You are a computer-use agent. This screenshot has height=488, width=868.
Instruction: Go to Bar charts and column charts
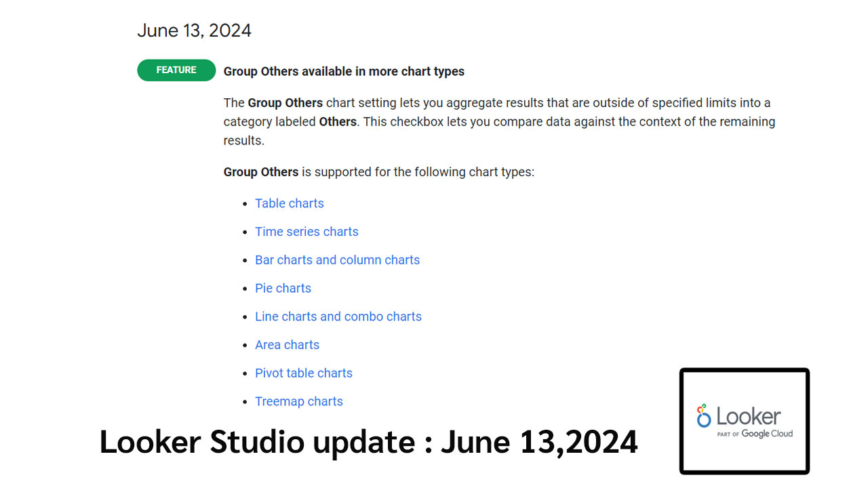pyautogui.click(x=337, y=260)
